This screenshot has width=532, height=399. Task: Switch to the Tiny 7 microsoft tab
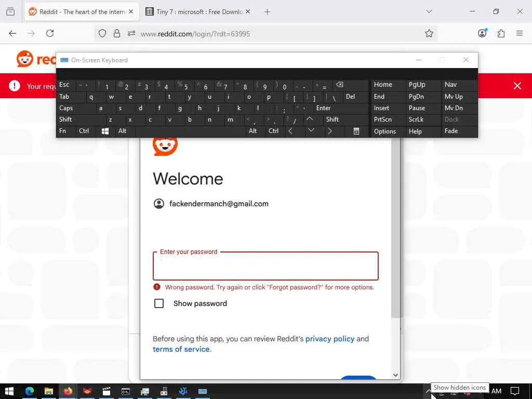pos(198,12)
